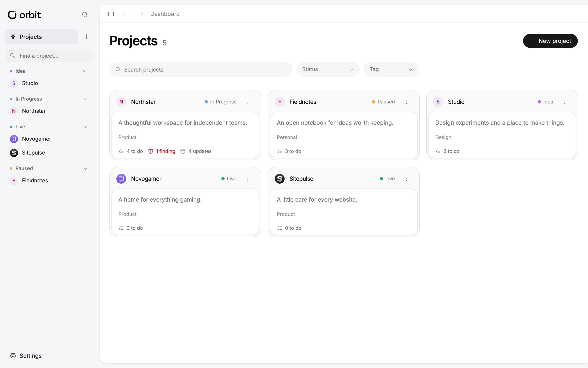Open the Studio card's three-dot menu
This screenshot has width=588, height=368.
pyautogui.click(x=565, y=102)
